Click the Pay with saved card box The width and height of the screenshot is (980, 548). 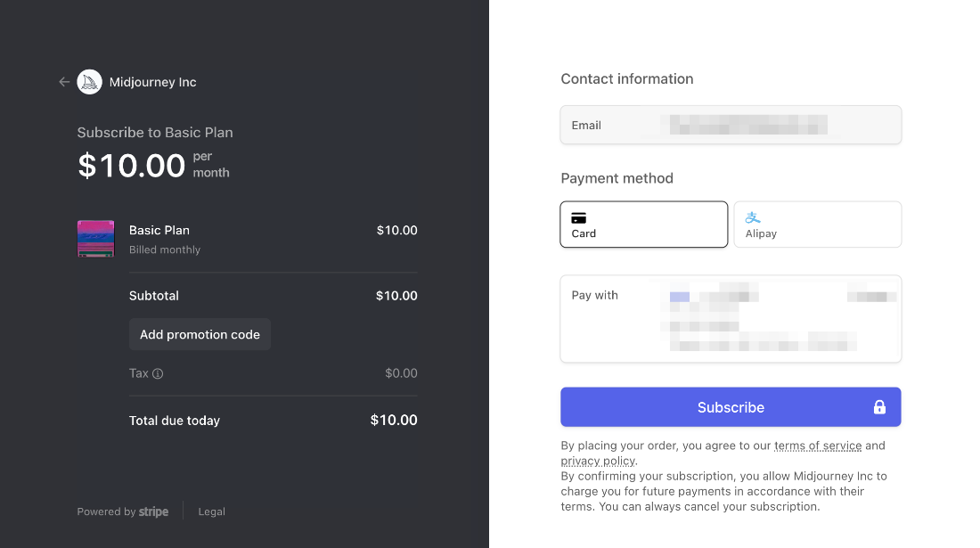[731, 319]
